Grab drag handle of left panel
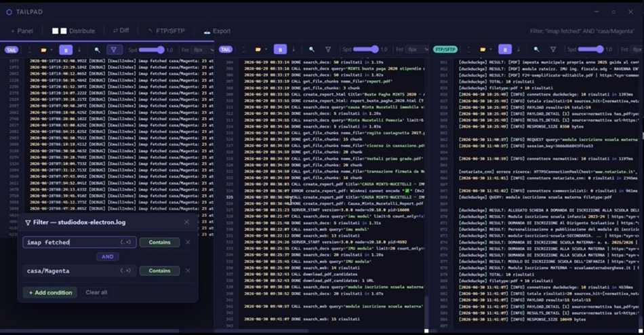This screenshot has height=335, width=644. (x=29, y=50)
